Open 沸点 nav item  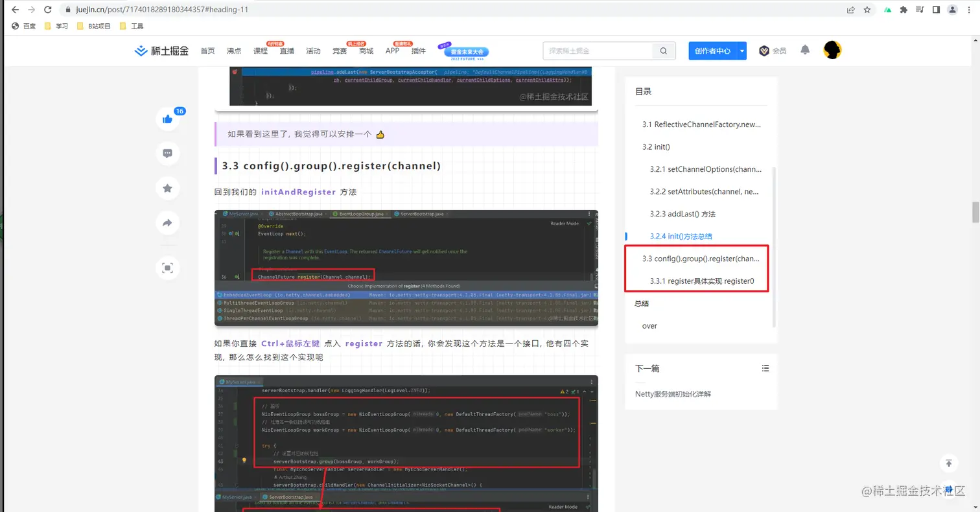pos(234,51)
